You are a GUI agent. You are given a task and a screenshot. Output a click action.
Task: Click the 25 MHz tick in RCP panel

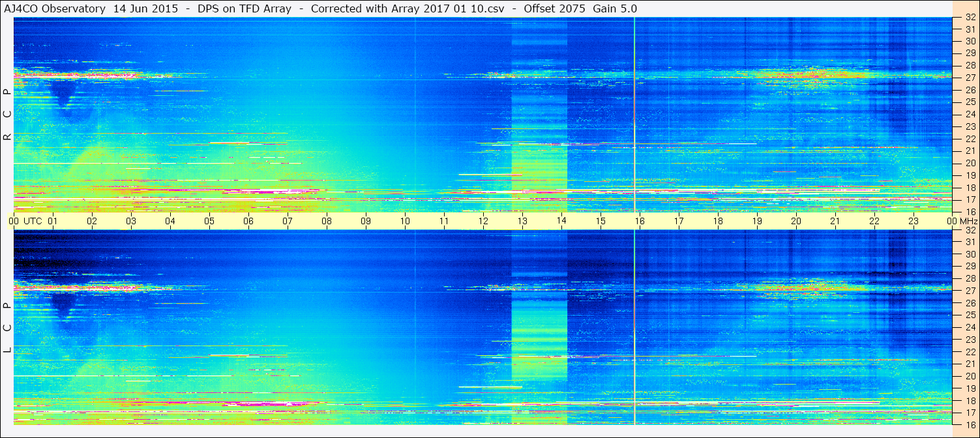click(970, 102)
